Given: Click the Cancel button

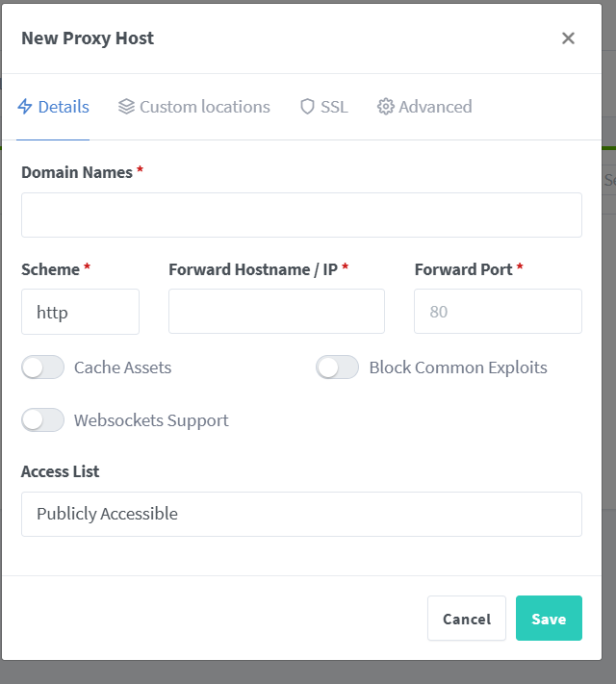Looking at the screenshot, I should (467, 619).
